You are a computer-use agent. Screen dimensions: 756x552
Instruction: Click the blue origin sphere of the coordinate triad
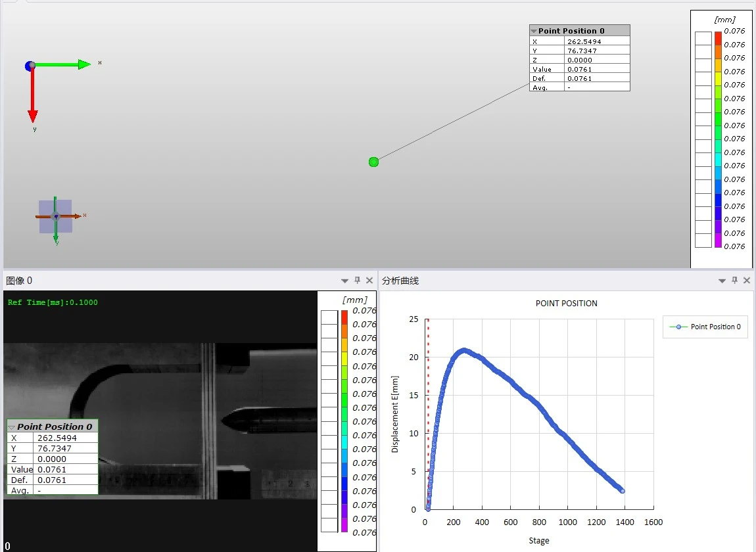[30, 66]
